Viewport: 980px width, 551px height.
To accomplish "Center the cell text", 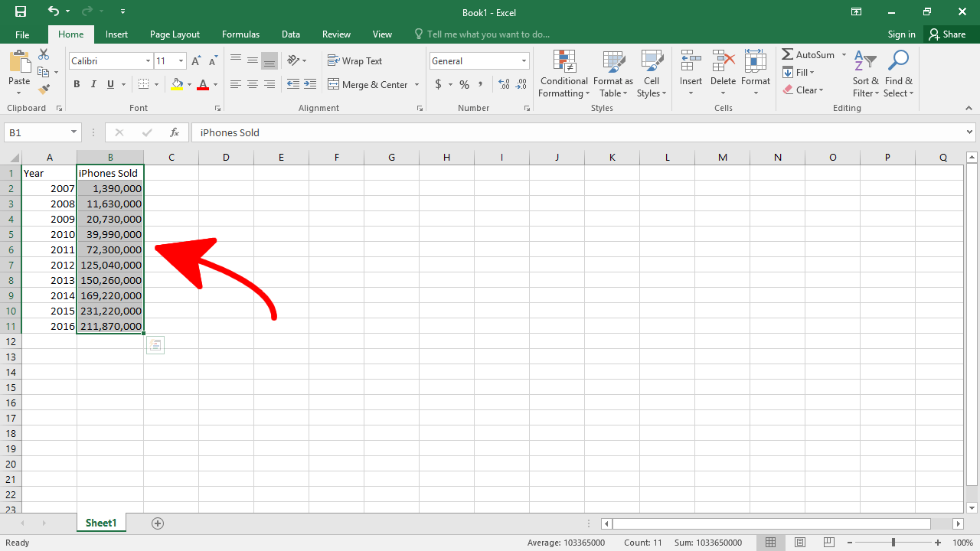I will [252, 84].
